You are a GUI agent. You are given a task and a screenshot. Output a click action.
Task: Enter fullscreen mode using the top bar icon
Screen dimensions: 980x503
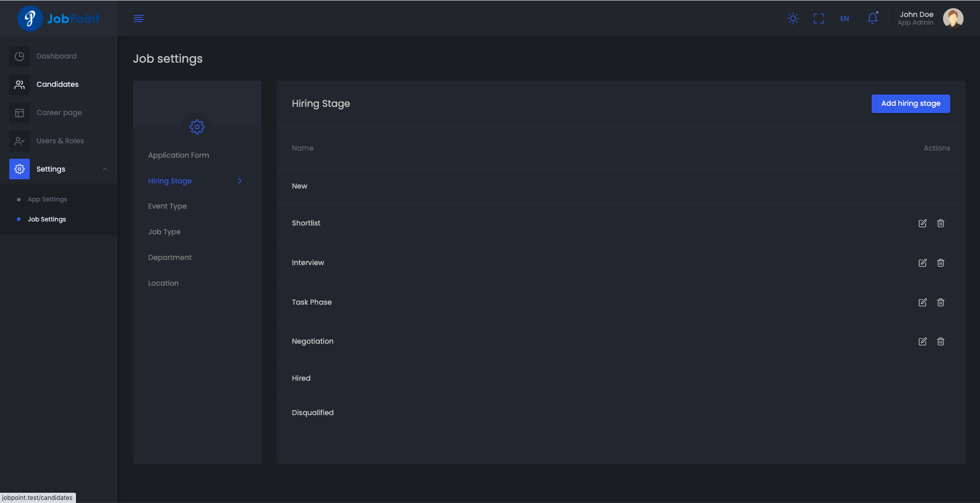[x=819, y=18]
